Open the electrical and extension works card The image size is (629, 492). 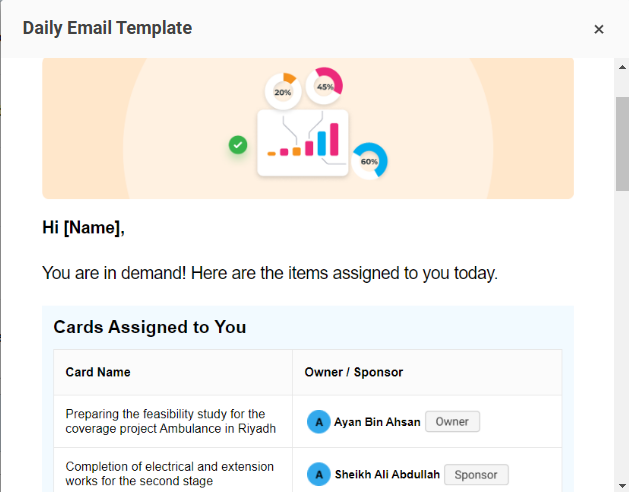pyautogui.click(x=169, y=474)
